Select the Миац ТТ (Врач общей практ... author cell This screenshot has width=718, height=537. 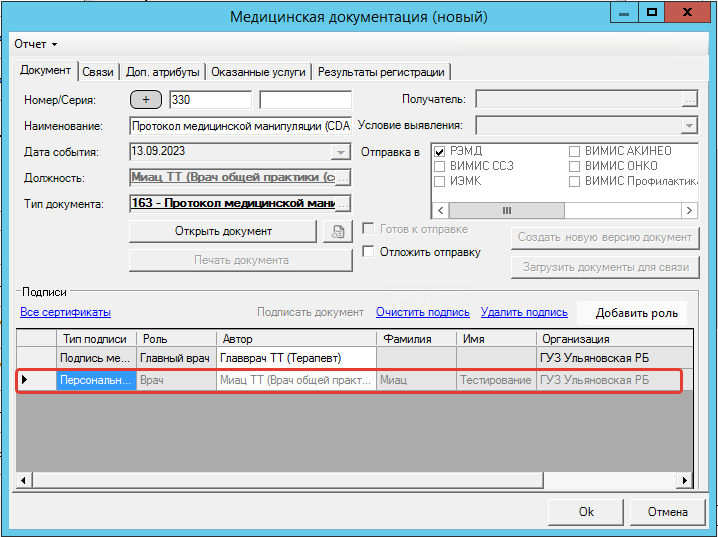pyautogui.click(x=296, y=380)
